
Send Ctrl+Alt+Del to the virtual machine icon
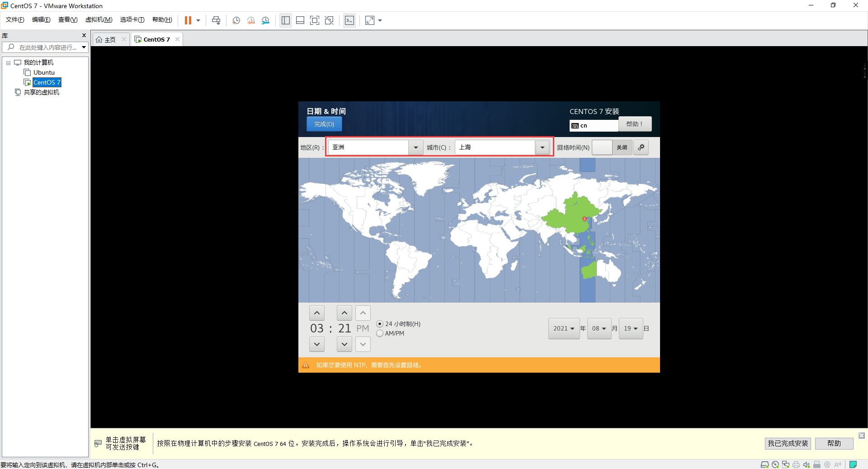click(x=216, y=20)
